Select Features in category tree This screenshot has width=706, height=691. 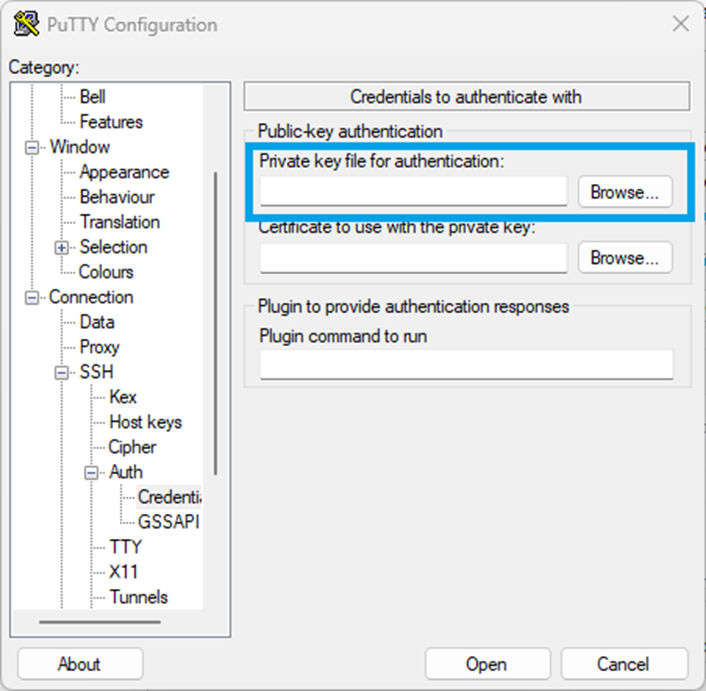pos(111,122)
